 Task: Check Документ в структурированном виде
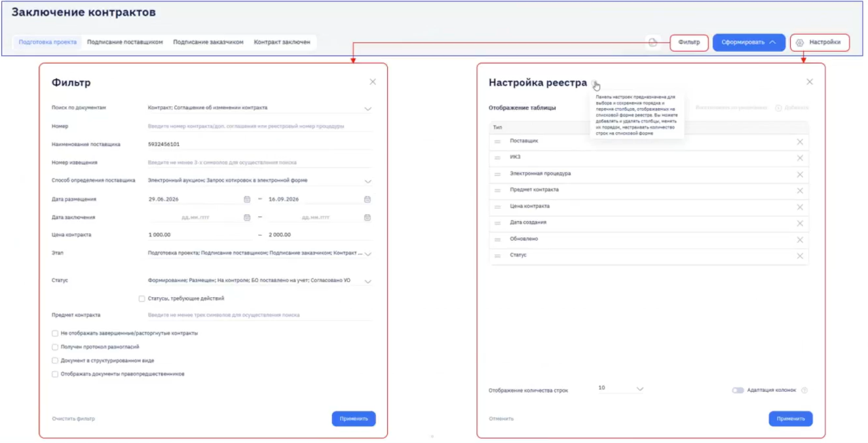click(55, 361)
